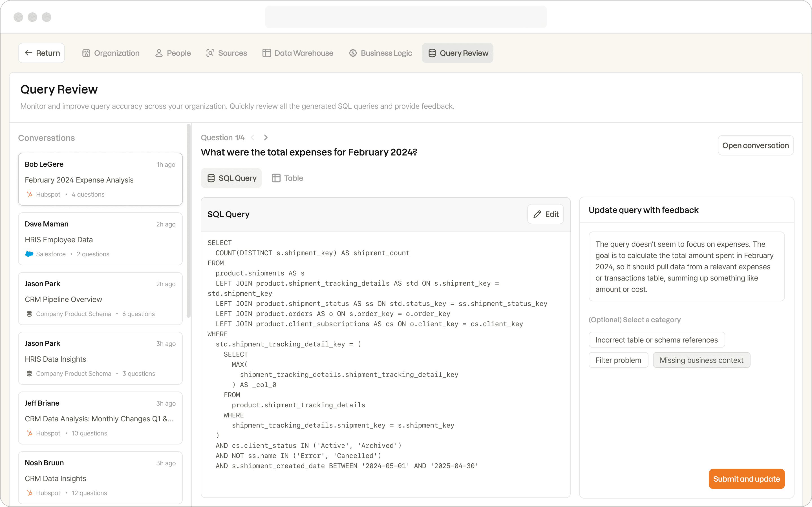
Task: Click the Organization building icon
Action: (x=86, y=53)
